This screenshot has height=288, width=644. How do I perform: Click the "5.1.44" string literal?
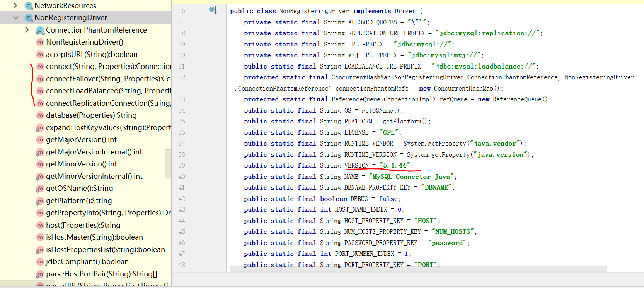pos(394,165)
